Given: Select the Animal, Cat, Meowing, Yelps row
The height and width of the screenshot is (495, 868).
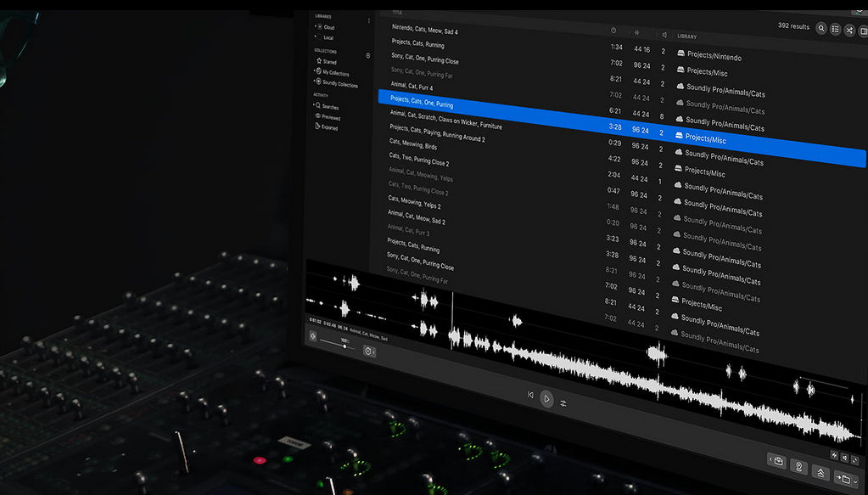Looking at the screenshot, I should pos(421,174).
